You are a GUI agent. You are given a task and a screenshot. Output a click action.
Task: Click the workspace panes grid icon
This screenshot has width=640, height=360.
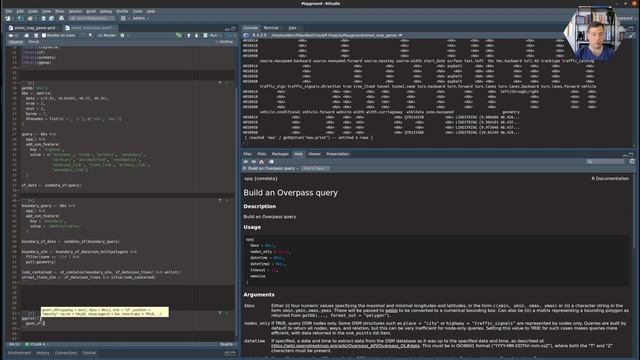(x=123, y=18)
